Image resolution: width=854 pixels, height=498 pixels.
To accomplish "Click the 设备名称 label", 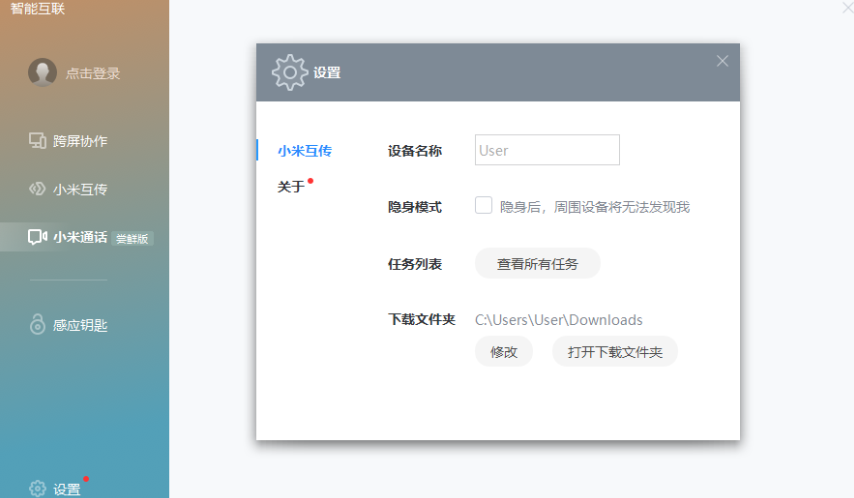I will point(414,151).
